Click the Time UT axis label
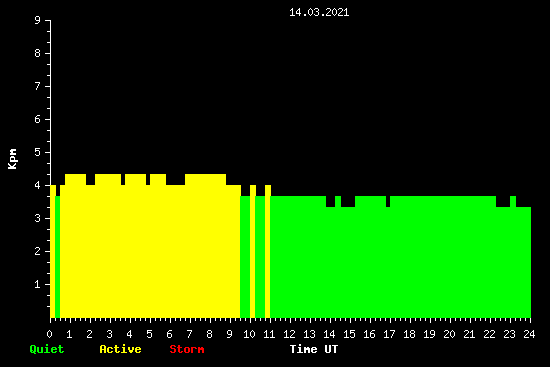550x367 pixels. pos(314,349)
